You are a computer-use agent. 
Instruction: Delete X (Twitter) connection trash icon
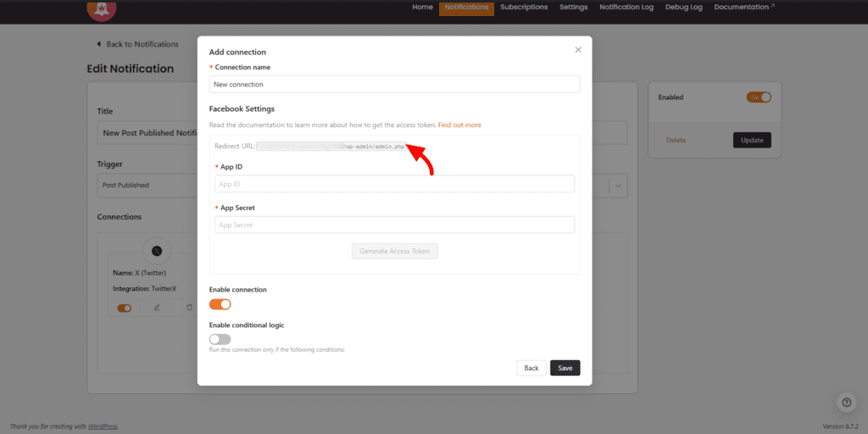[189, 307]
